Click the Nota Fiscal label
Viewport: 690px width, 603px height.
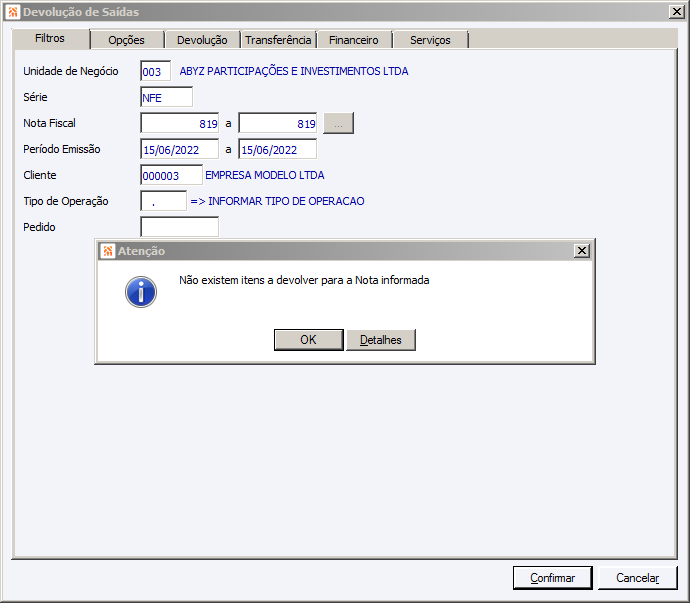click(x=49, y=123)
